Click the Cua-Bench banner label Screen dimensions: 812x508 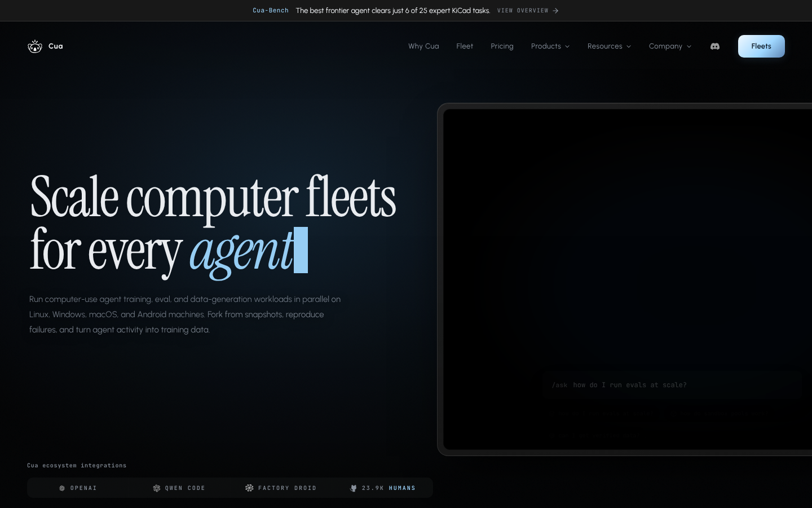pos(271,11)
